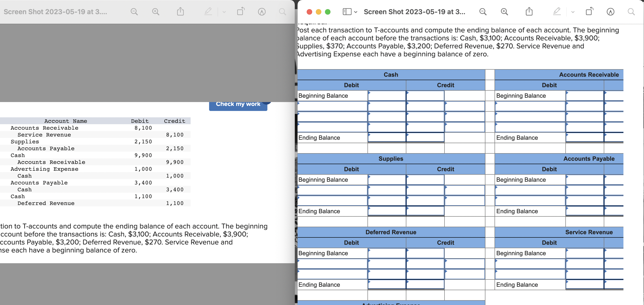Viewport: 644px width, 305px height.
Task: Click Deferred Revenue Beginning Balance credit field
Action: click(x=425, y=253)
